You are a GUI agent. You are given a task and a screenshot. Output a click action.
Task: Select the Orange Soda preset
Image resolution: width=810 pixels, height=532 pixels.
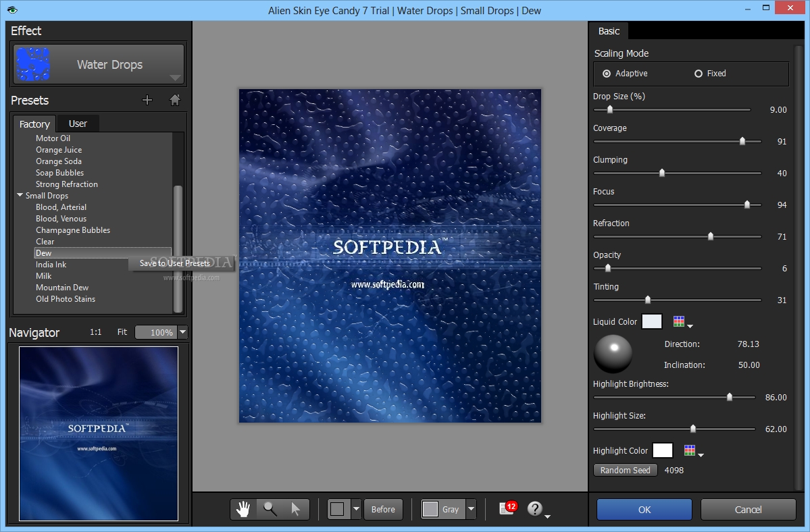pos(58,161)
